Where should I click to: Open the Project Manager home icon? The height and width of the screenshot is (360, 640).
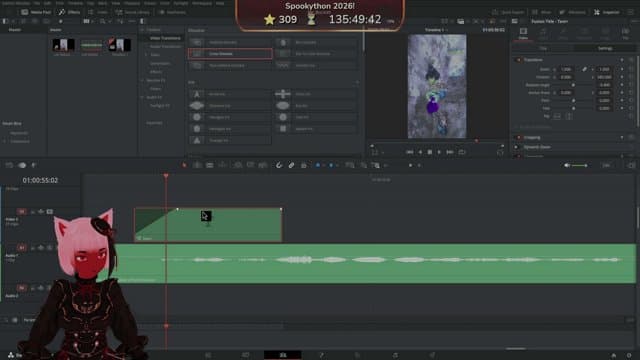click(x=613, y=356)
